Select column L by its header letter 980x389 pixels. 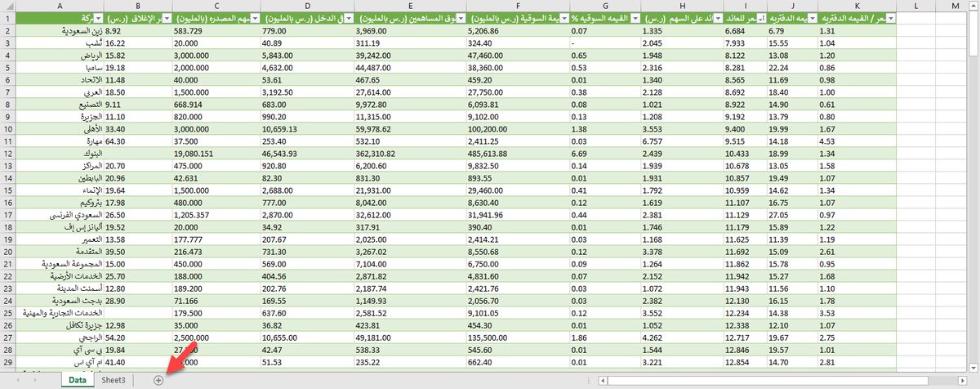(917, 6)
